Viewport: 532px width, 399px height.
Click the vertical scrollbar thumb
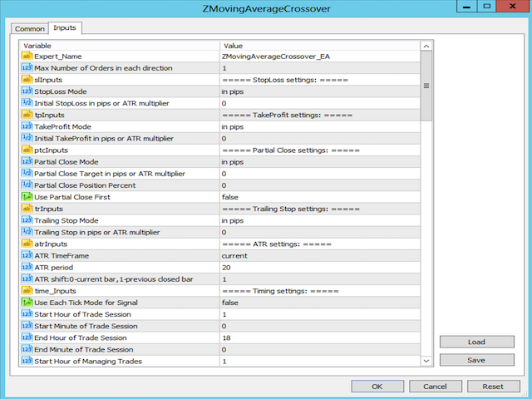(426, 86)
